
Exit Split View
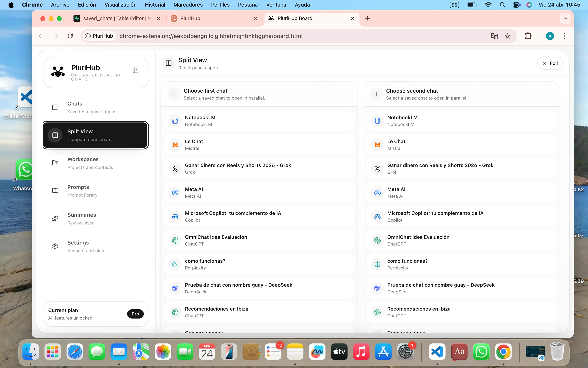(x=550, y=63)
